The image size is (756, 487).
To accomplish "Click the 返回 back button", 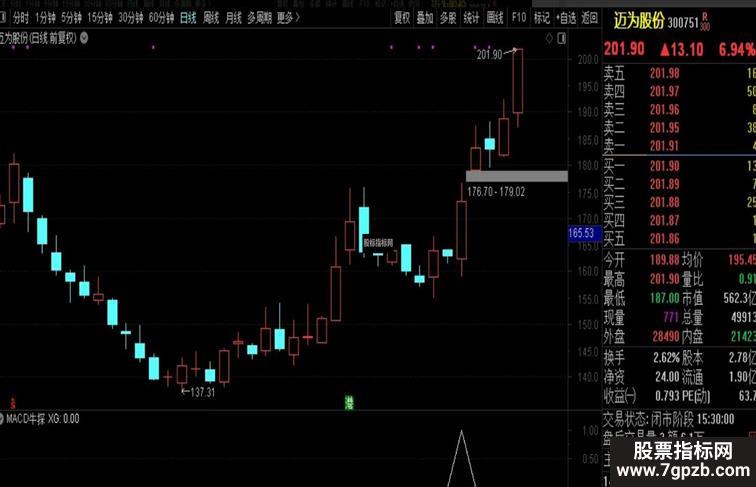I will (589, 18).
